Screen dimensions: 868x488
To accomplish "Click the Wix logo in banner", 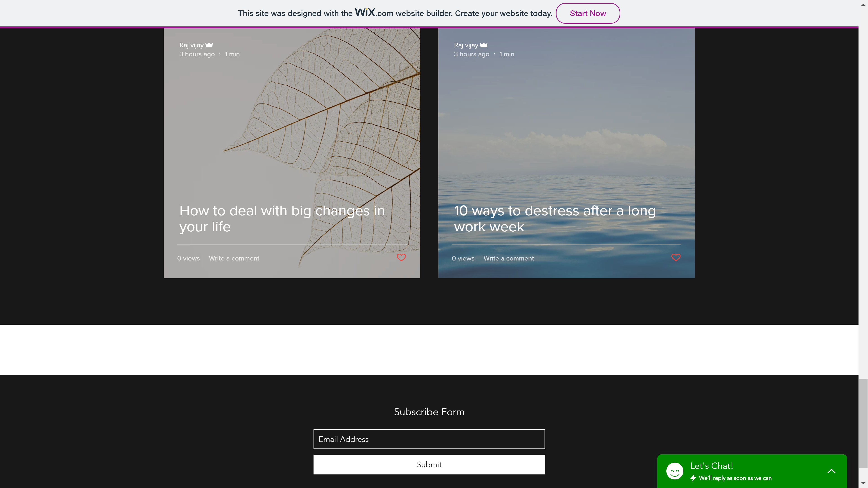I will point(365,12).
